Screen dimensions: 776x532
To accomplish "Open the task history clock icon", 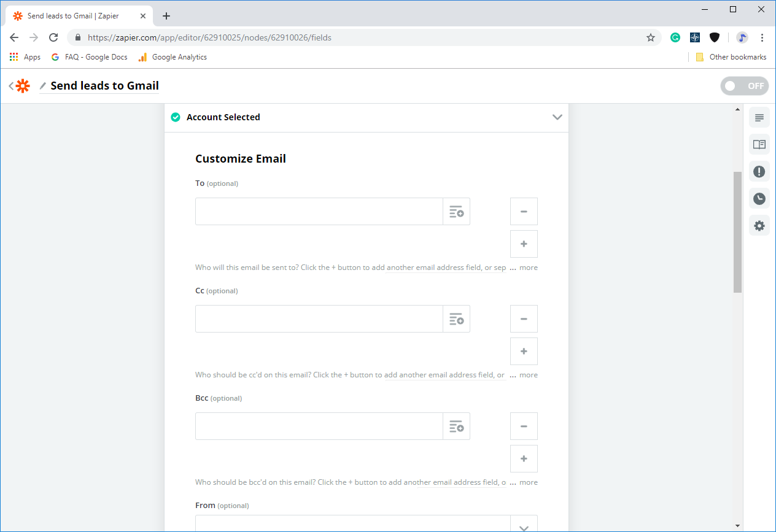I will (759, 199).
